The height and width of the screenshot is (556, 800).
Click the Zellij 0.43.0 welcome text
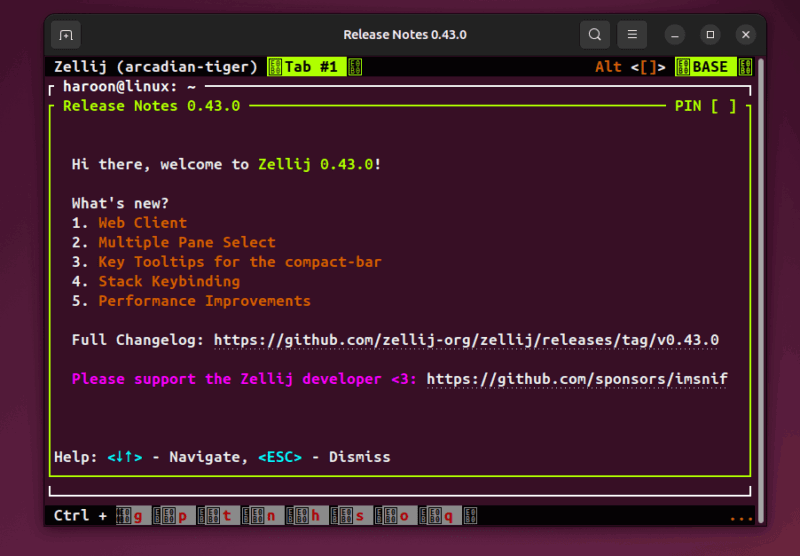pos(315,164)
